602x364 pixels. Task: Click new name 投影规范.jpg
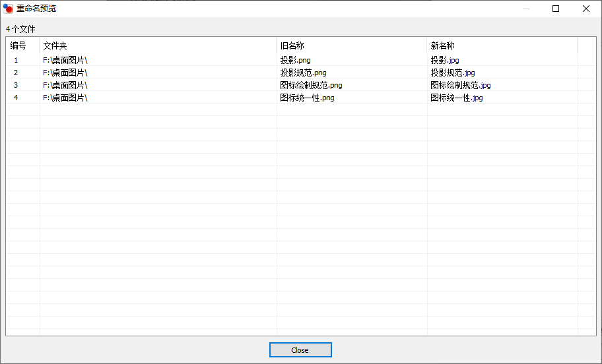pyautogui.click(x=453, y=73)
